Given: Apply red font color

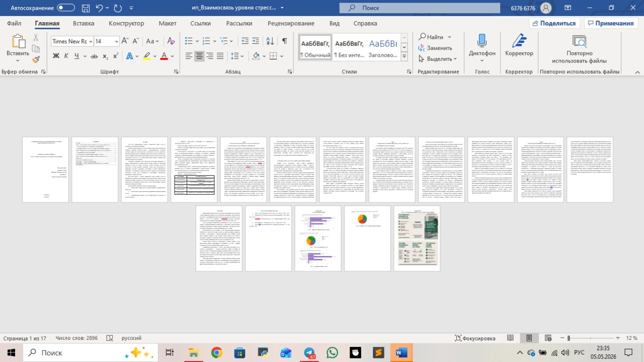Looking at the screenshot, I should [164, 56].
